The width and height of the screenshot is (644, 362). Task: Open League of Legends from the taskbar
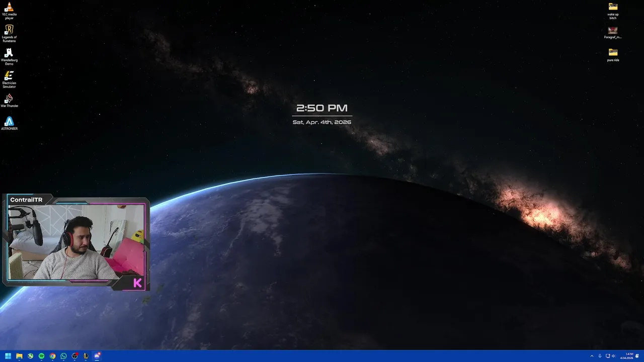point(86,356)
